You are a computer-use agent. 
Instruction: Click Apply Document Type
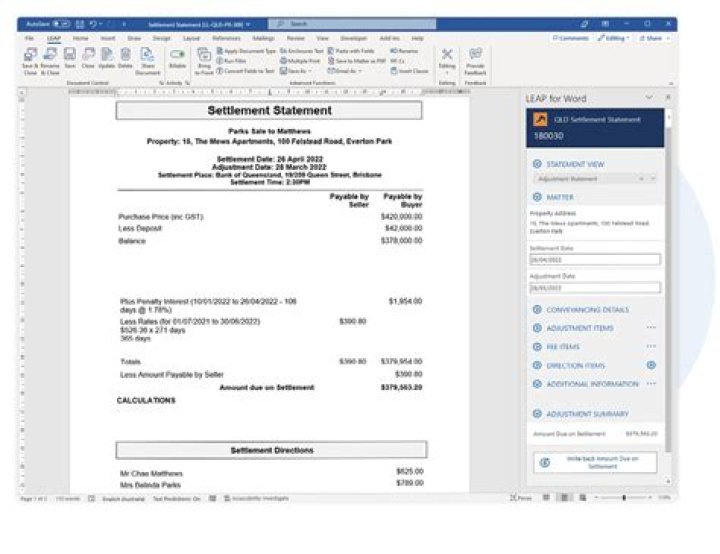[246, 51]
